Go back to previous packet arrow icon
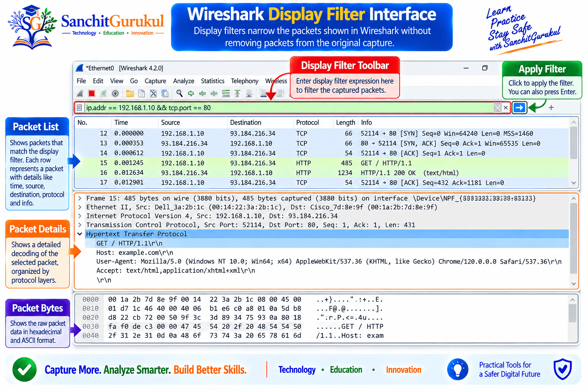 point(191,93)
